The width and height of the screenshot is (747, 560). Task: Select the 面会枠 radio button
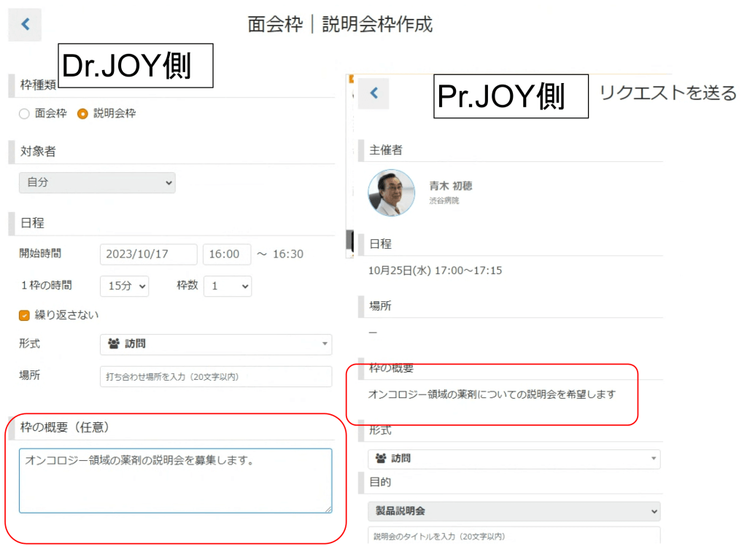(x=24, y=114)
